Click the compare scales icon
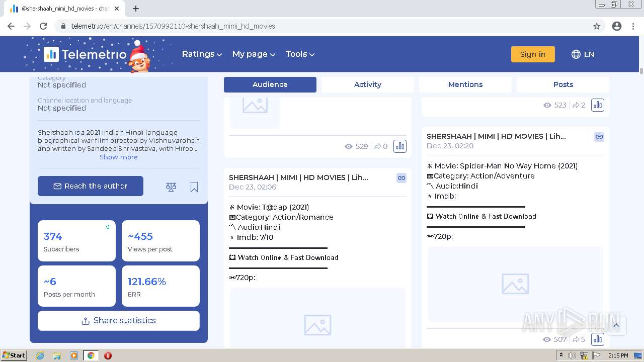This screenshot has width=644, height=362. click(171, 187)
